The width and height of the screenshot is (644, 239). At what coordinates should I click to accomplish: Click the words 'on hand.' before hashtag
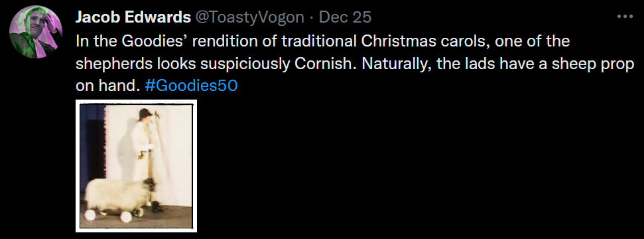point(108,86)
